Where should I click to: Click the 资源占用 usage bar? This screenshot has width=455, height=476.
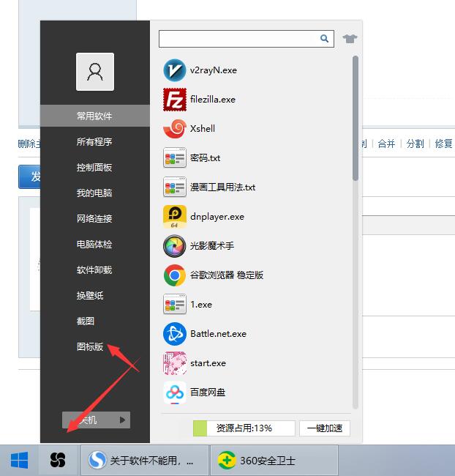pyautogui.click(x=244, y=428)
